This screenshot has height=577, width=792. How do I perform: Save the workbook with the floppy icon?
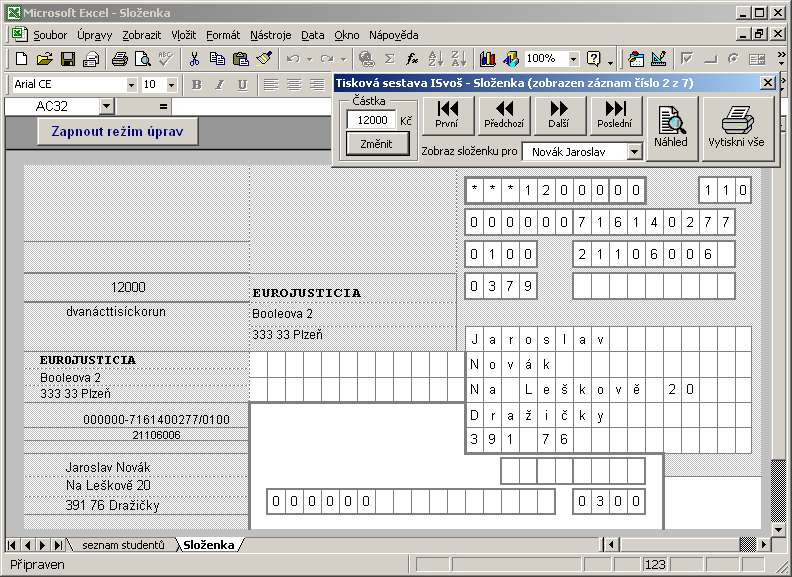pyautogui.click(x=68, y=59)
